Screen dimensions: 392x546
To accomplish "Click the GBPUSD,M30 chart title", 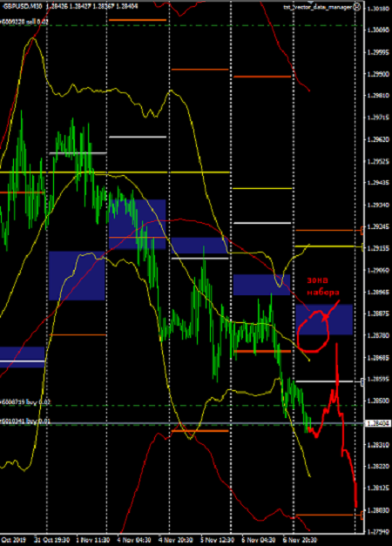I will coord(23,6).
